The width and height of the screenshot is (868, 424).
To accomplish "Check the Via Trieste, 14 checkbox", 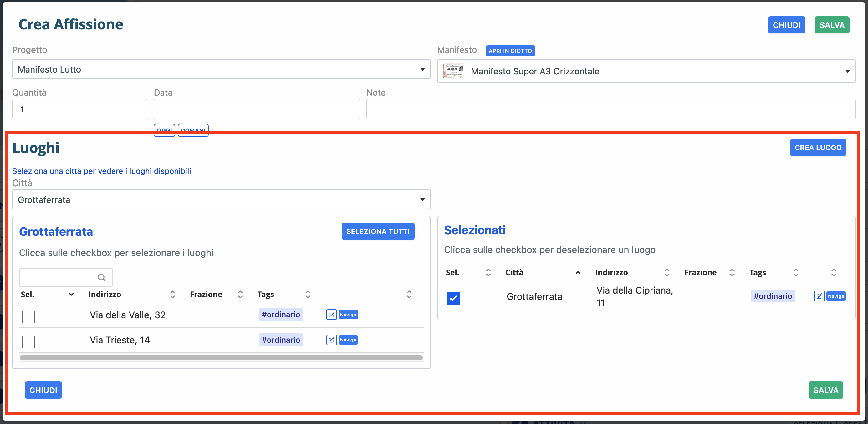I will point(28,342).
